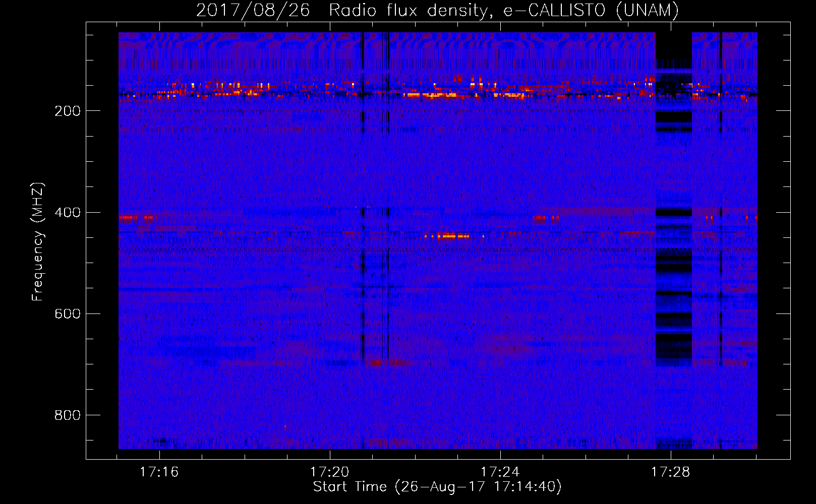The image size is (816, 504).
Task: Click the 'Frequency (MHZ)' y-axis label
Action: [x=37, y=242]
